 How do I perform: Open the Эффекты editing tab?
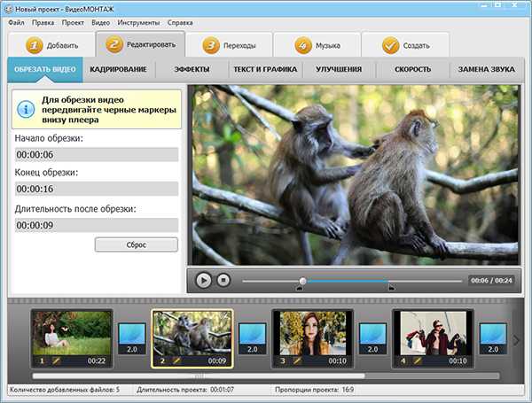pos(192,69)
